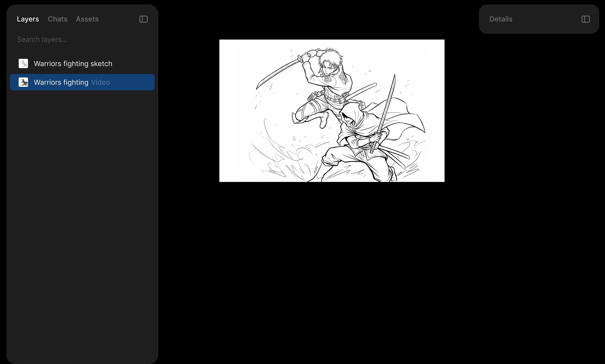This screenshot has width=605, height=364.
Task: Click the panel toggle icon next to Assets
Action: [x=143, y=19]
